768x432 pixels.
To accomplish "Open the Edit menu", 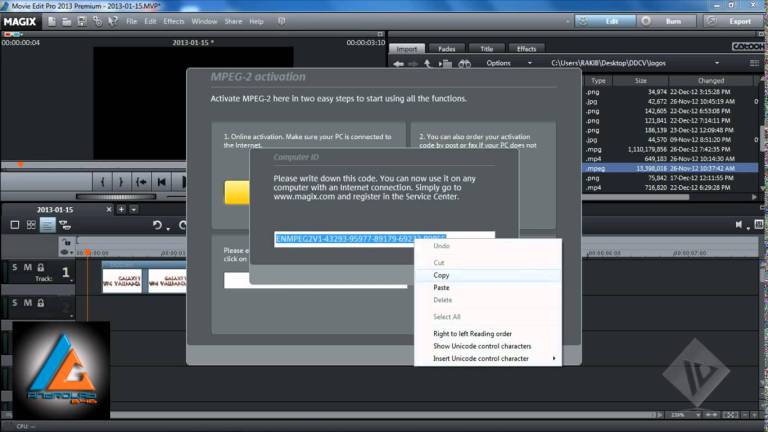I will pyautogui.click(x=150, y=22).
